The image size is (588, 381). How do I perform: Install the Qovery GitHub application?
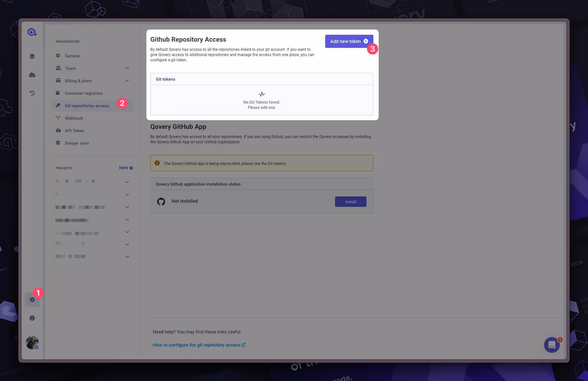(351, 202)
